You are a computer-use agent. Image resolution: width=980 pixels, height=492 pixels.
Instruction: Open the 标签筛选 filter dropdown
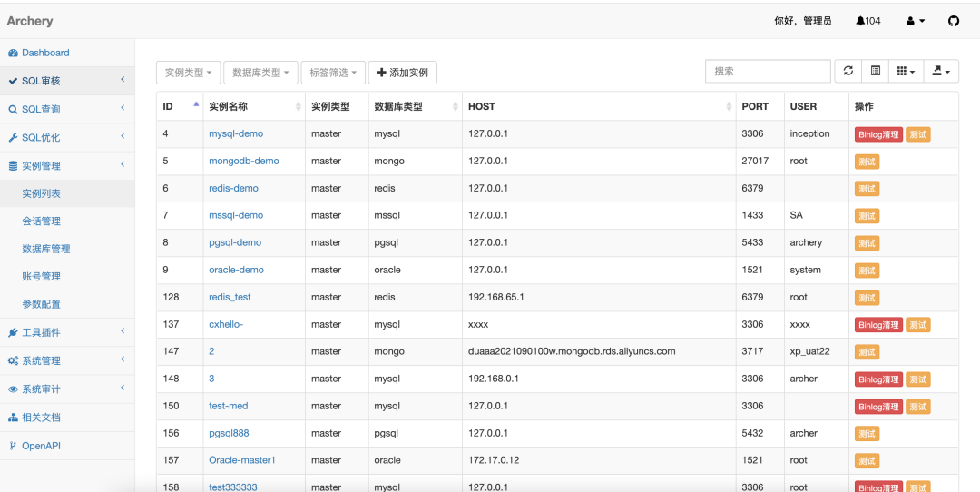333,73
